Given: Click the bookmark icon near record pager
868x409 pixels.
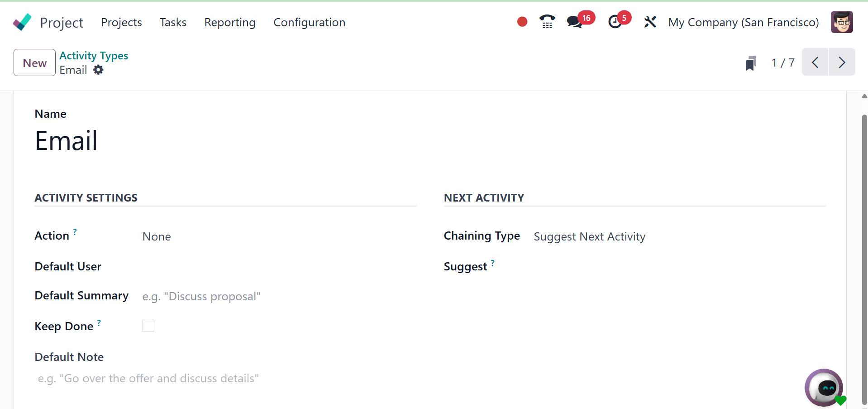Looking at the screenshot, I should tap(751, 63).
